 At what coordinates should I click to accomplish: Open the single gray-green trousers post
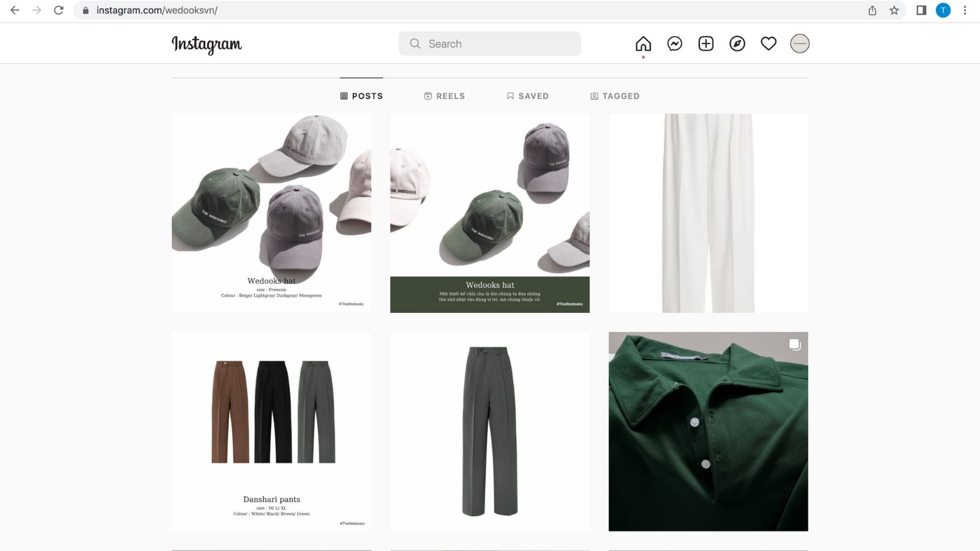point(490,432)
